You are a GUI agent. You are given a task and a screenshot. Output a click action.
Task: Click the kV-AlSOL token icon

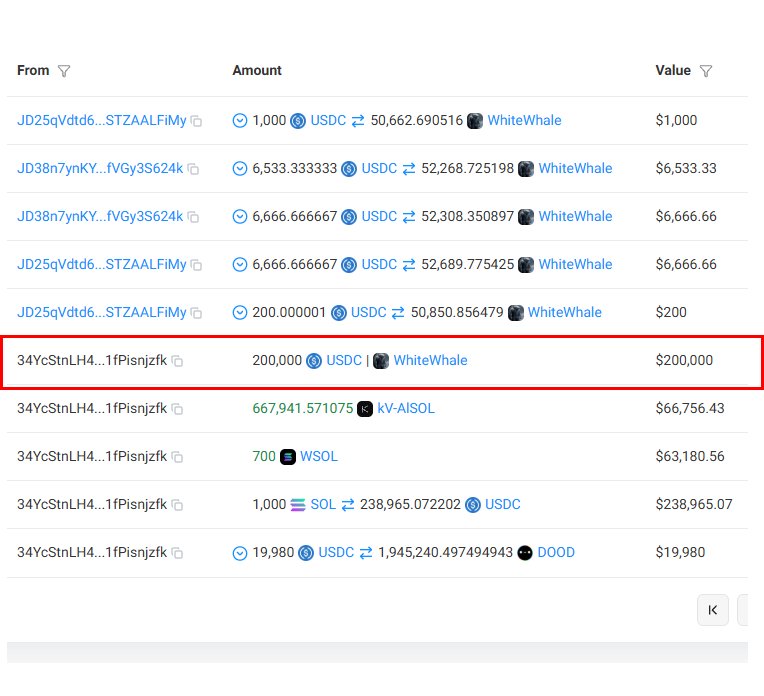click(365, 409)
